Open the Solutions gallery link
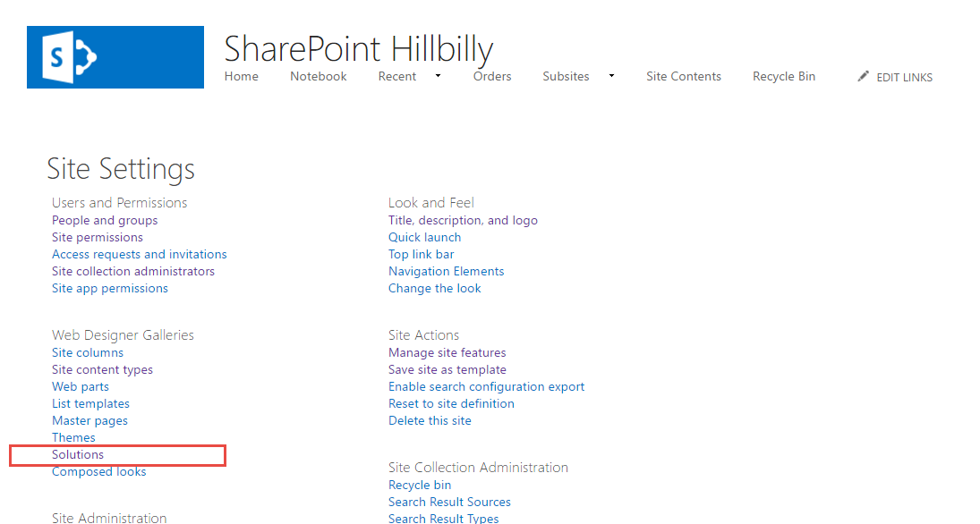Screen dimensions: 980x524 click(x=78, y=454)
